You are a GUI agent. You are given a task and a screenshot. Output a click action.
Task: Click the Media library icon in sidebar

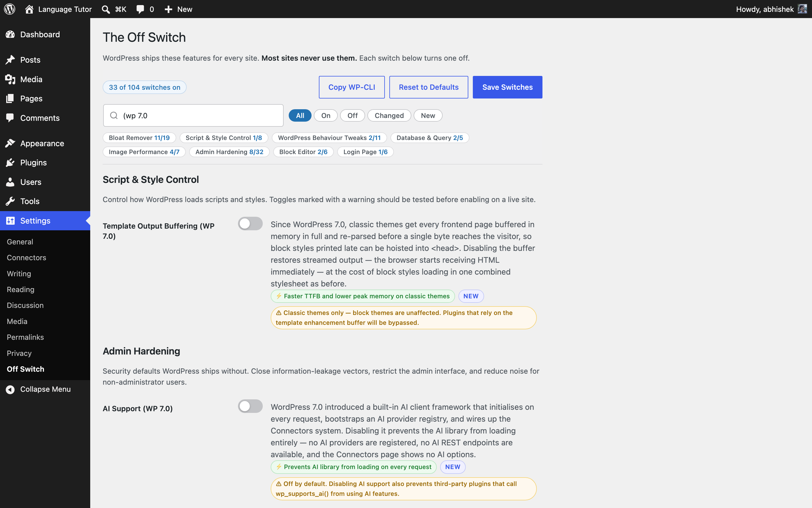click(10, 79)
